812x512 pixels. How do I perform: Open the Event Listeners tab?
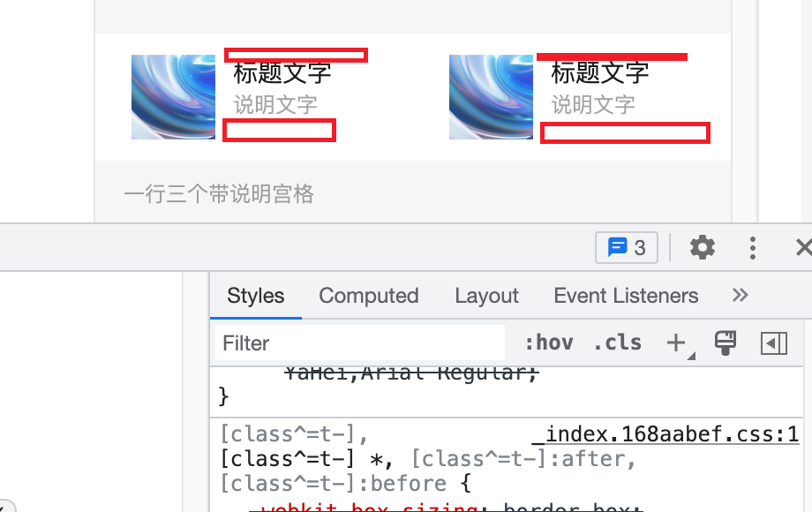[x=626, y=296]
